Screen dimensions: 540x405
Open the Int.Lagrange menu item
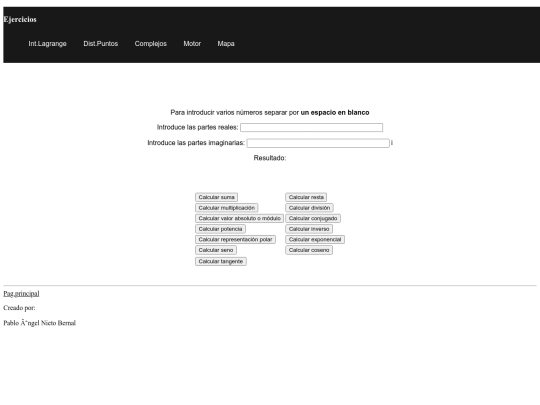point(48,44)
